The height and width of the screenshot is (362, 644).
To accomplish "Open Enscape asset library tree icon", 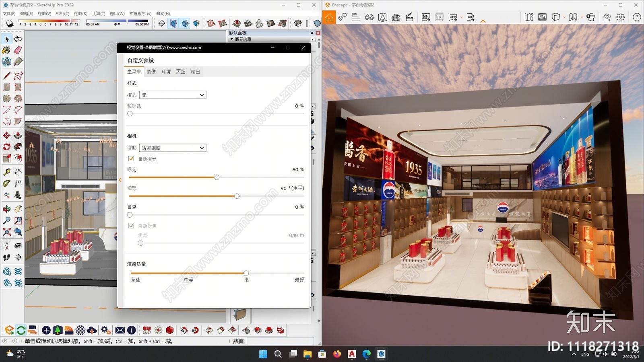I will (x=58, y=330).
